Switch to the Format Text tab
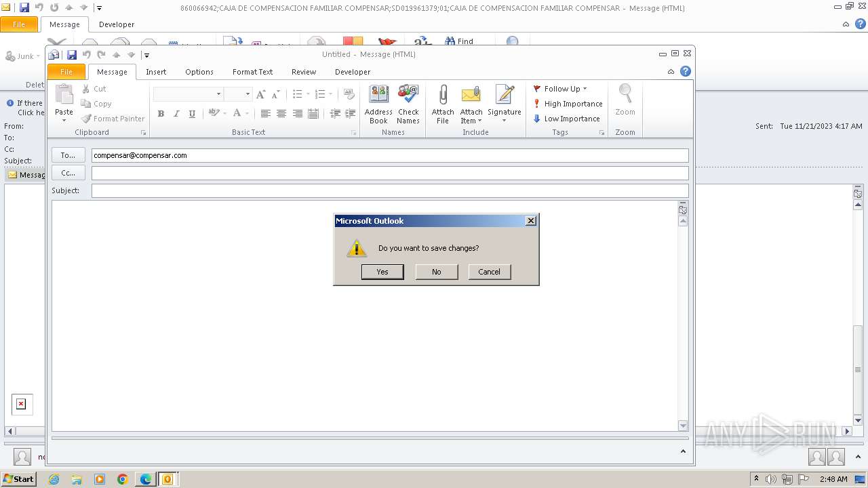 pos(252,72)
